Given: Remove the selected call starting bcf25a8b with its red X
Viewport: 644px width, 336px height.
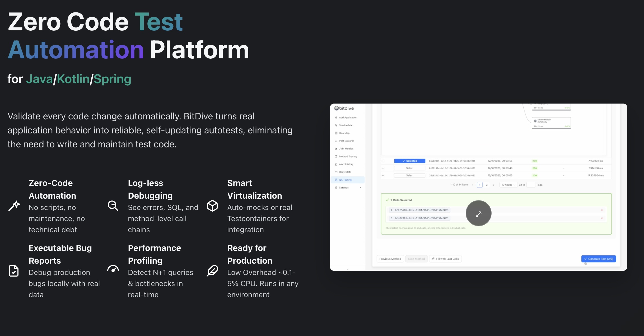Looking at the screenshot, I should [x=602, y=210].
